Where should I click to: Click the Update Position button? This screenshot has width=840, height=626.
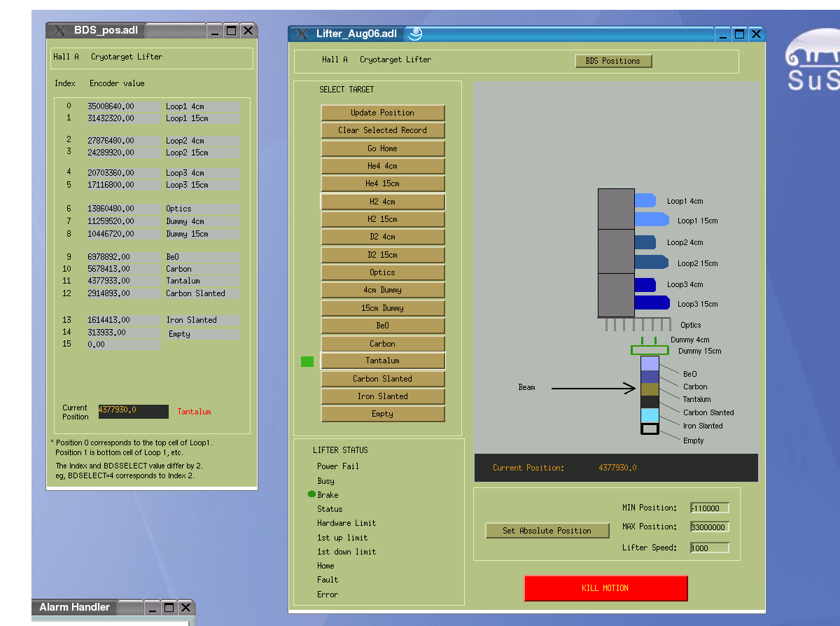pos(383,113)
